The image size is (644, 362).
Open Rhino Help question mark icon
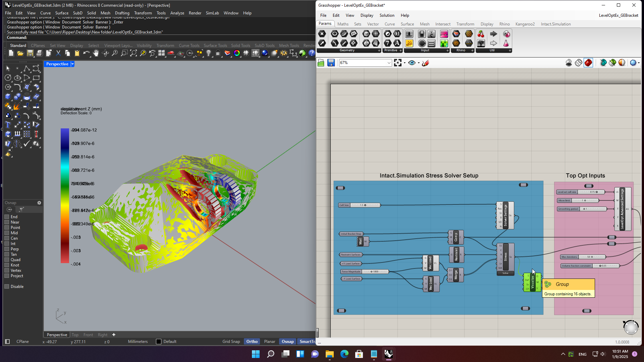click(x=312, y=53)
